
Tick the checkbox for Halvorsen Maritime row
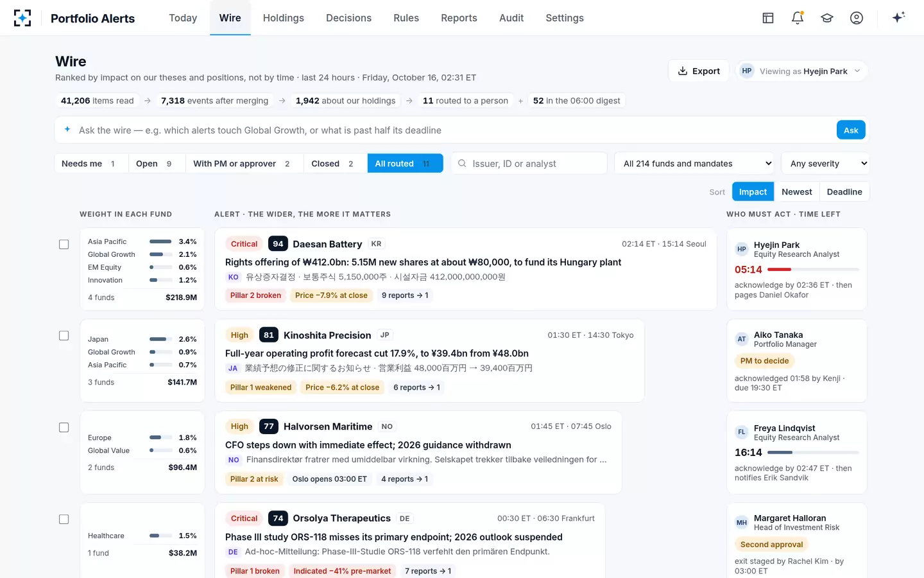[x=64, y=428]
